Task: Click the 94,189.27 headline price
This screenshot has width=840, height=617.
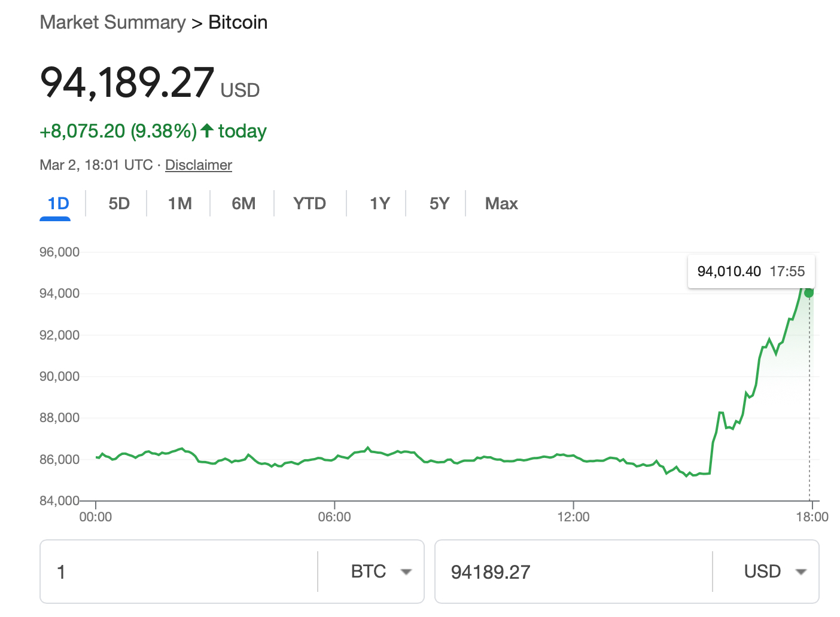Action: [127, 83]
